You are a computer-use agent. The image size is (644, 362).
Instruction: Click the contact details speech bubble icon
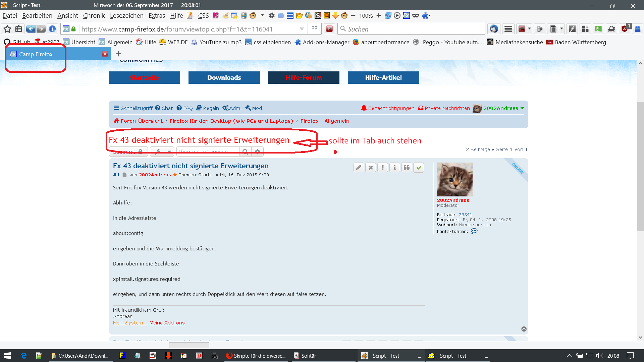click(x=474, y=231)
